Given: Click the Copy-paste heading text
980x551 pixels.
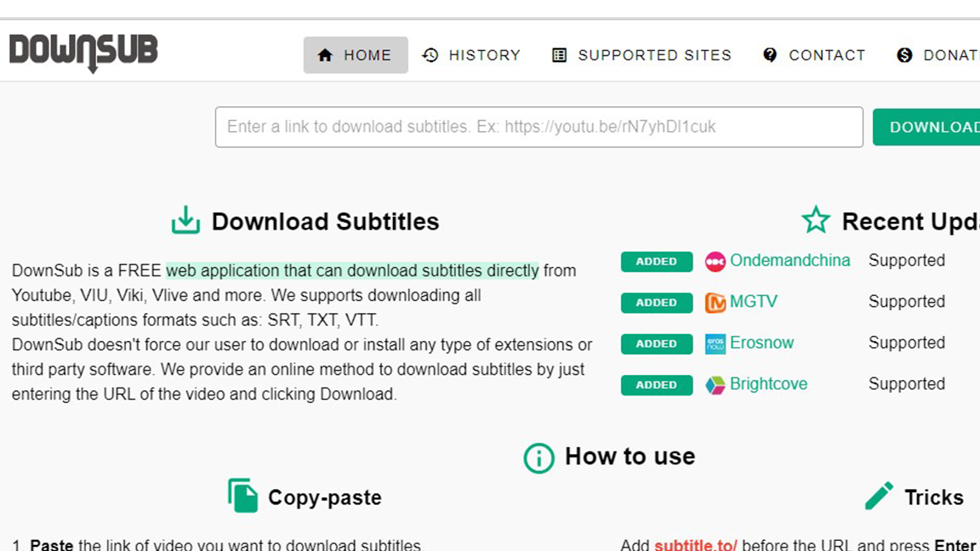Looking at the screenshot, I should [x=324, y=498].
